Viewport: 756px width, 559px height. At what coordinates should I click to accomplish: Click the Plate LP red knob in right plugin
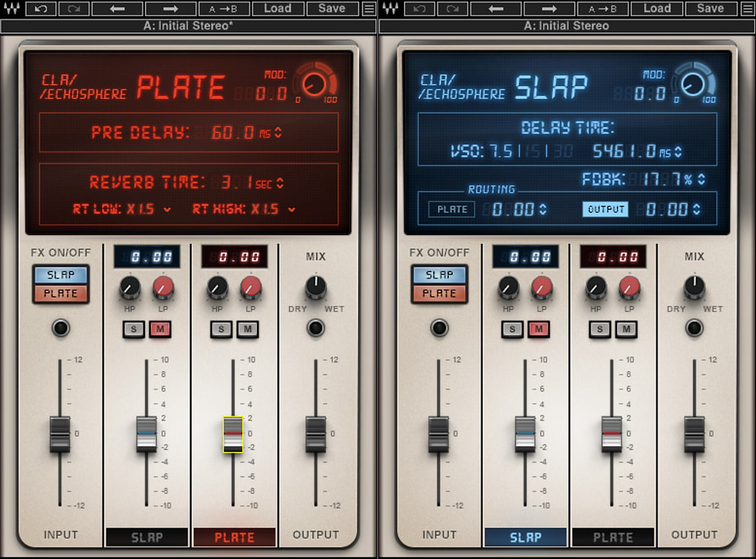(x=629, y=287)
